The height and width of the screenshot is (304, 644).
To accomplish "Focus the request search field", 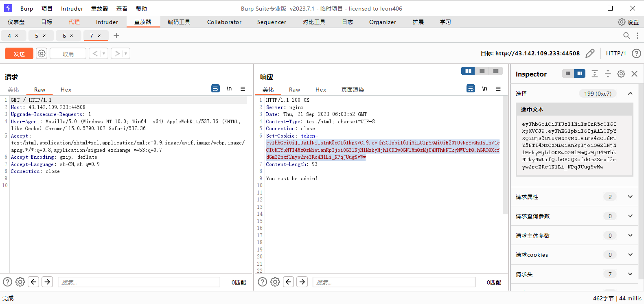I will click(139, 282).
